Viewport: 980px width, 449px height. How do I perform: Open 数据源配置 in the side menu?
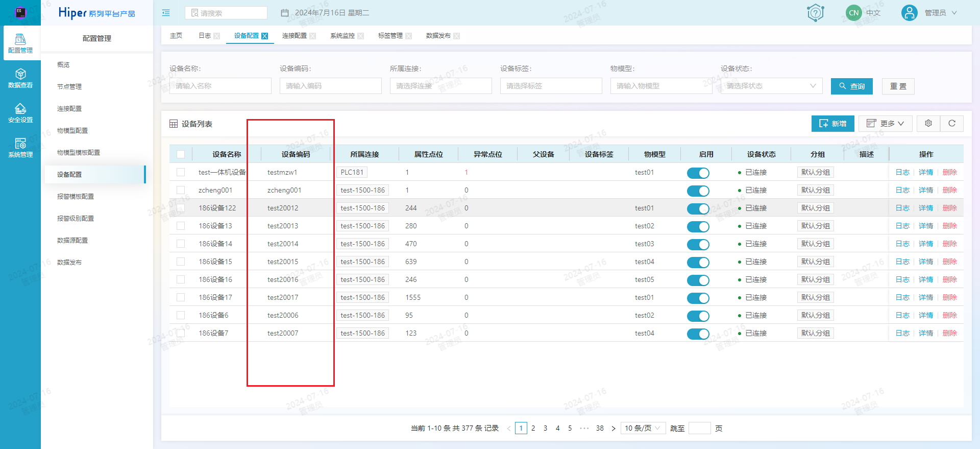click(x=72, y=241)
